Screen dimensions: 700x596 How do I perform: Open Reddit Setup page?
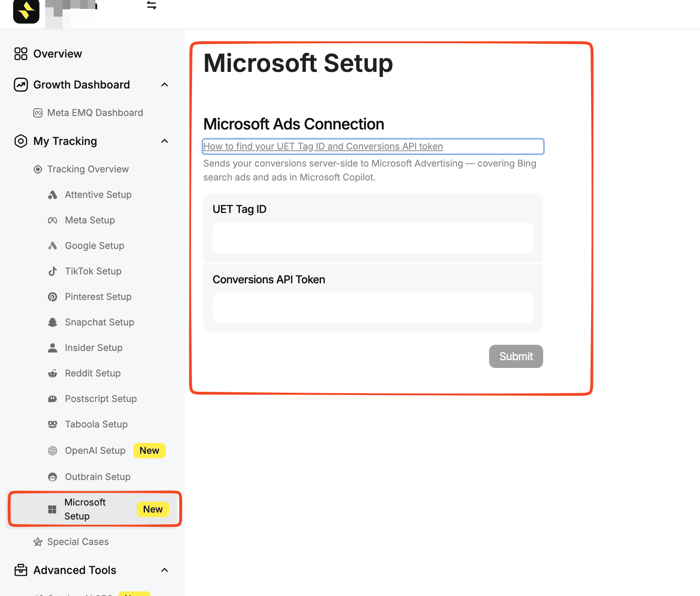coord(93,373)
